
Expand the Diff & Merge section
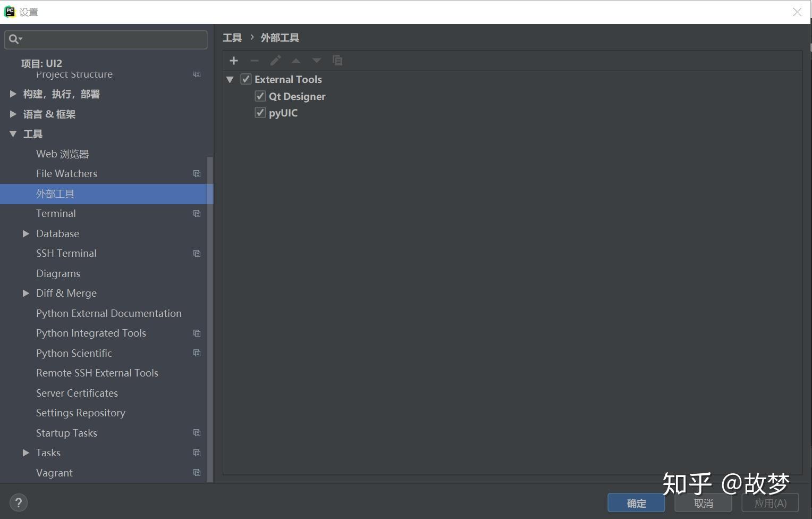[26, 293]
